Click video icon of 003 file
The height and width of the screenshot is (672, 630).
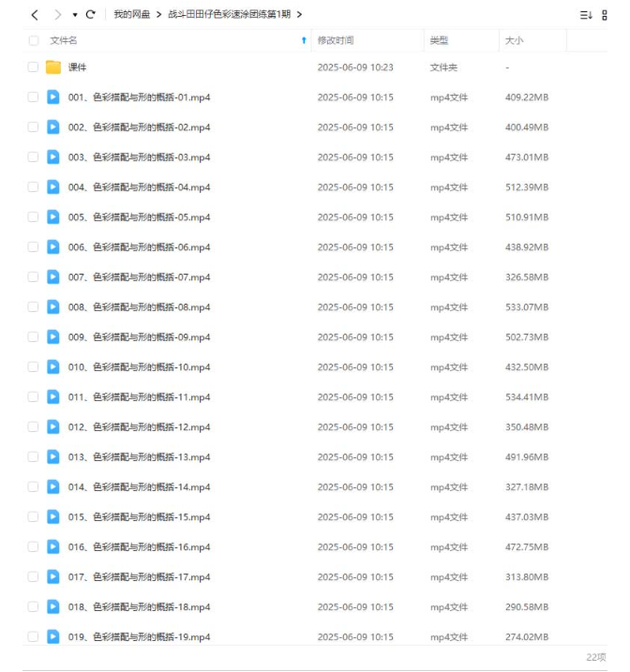coord(53,157)
